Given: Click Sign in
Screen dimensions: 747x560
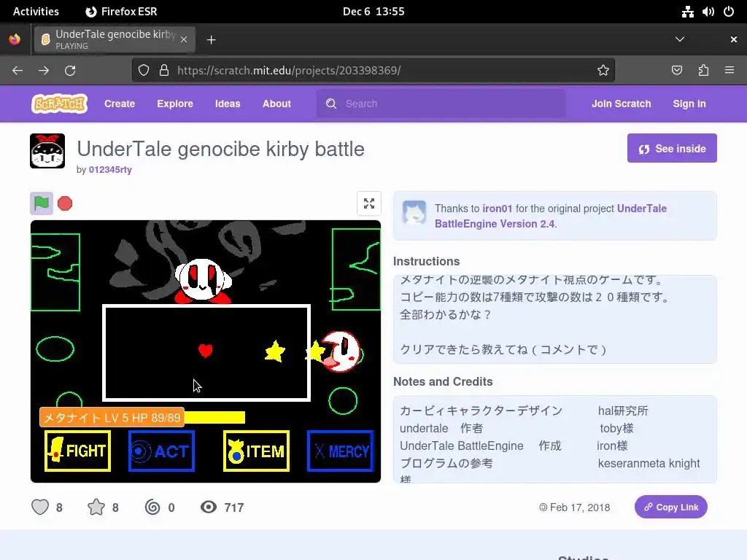Looking at the screenshot, I should click(x=689, y=104).
